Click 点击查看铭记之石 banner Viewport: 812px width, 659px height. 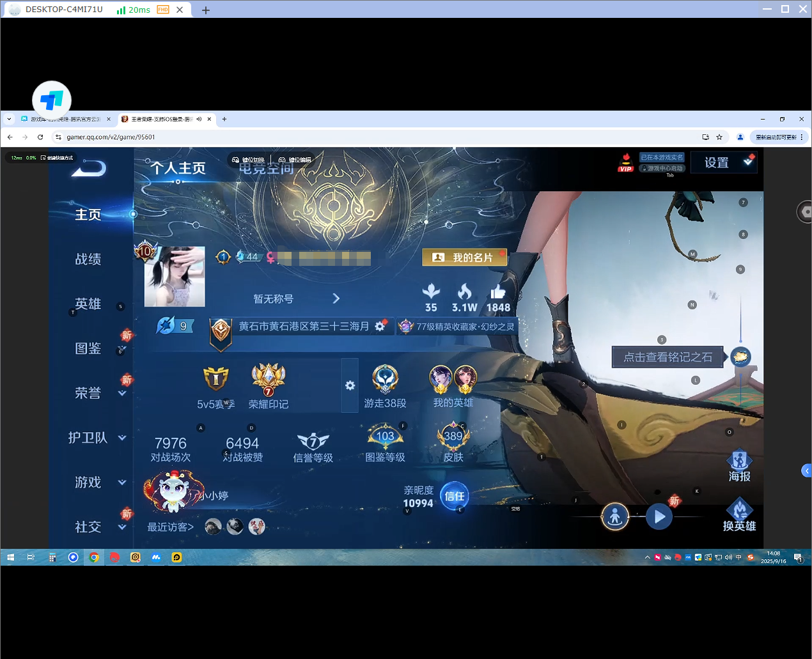pyautogui.click(x=668, y=357)
